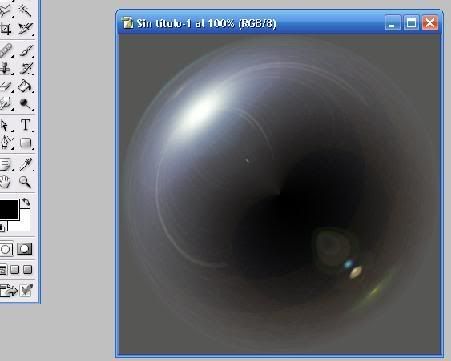451x361 pixels.
Task: Switch to full screen mode
Action: click(28, 269)
